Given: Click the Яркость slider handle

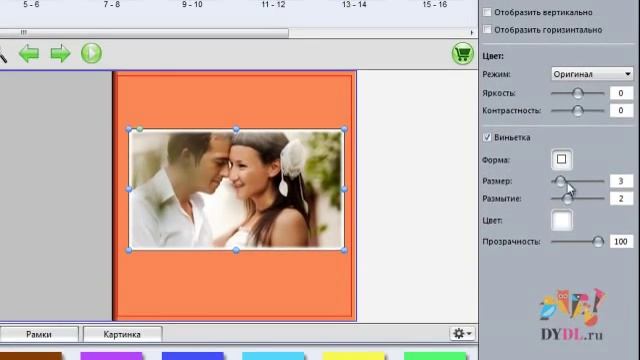Looking at the screenshot, I should [x=578, y=93].
